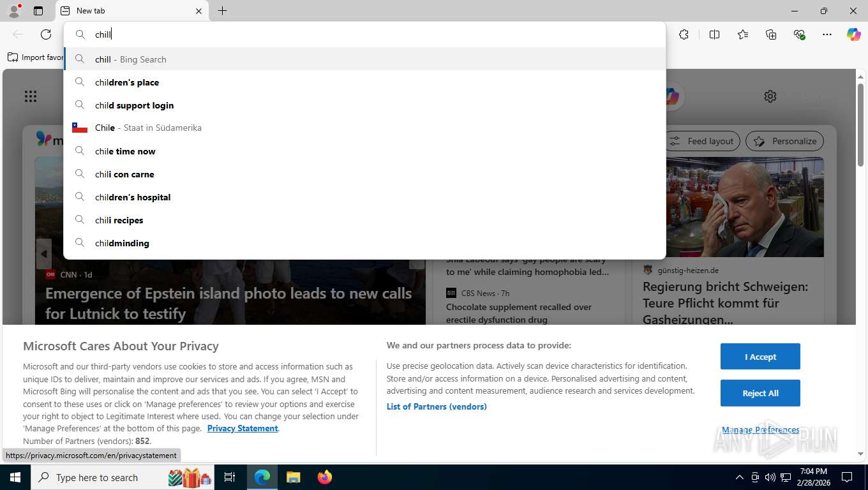Open the Chocolate supplement recalled article

click(519, 313)
